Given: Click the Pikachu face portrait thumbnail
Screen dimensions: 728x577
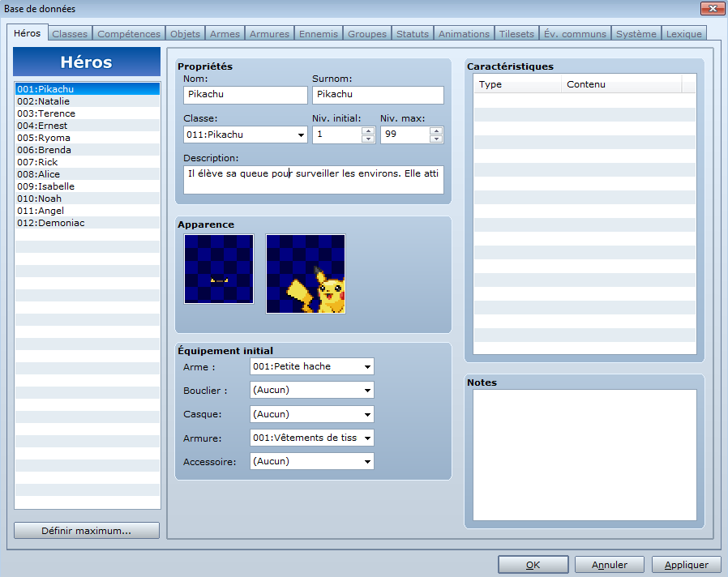Looking at the screenshot, I should pyautogui.click(x=306, y=274).
